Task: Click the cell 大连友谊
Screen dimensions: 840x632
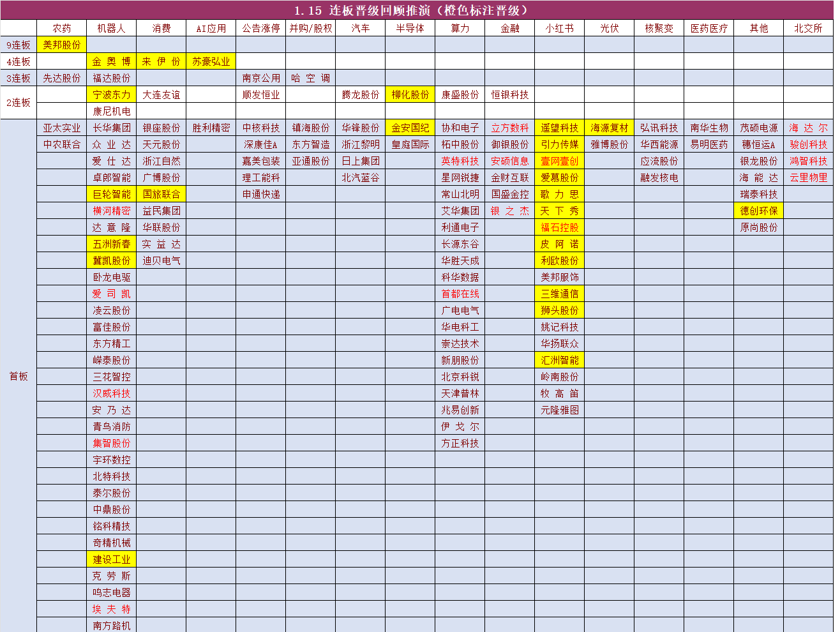Action: 161,94
